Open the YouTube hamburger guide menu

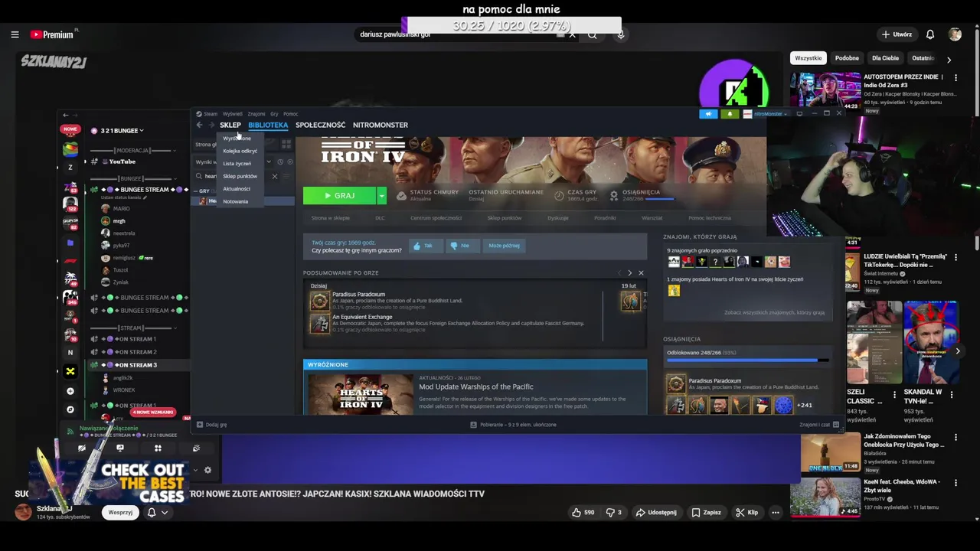point(15,34)
